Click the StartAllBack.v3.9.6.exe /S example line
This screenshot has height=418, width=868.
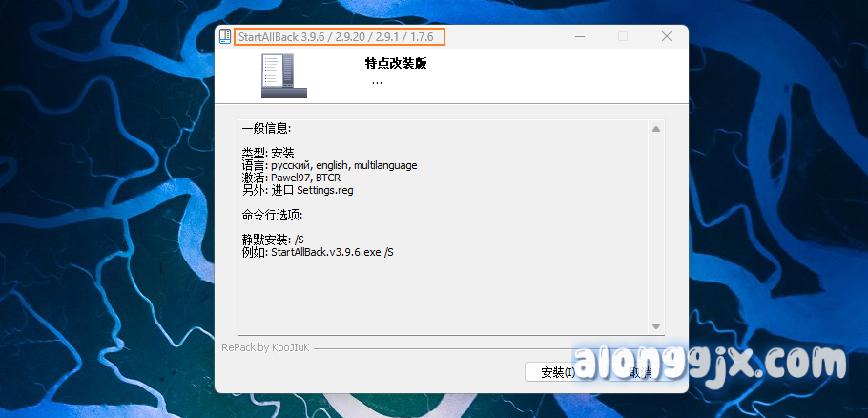coord(318,252)
